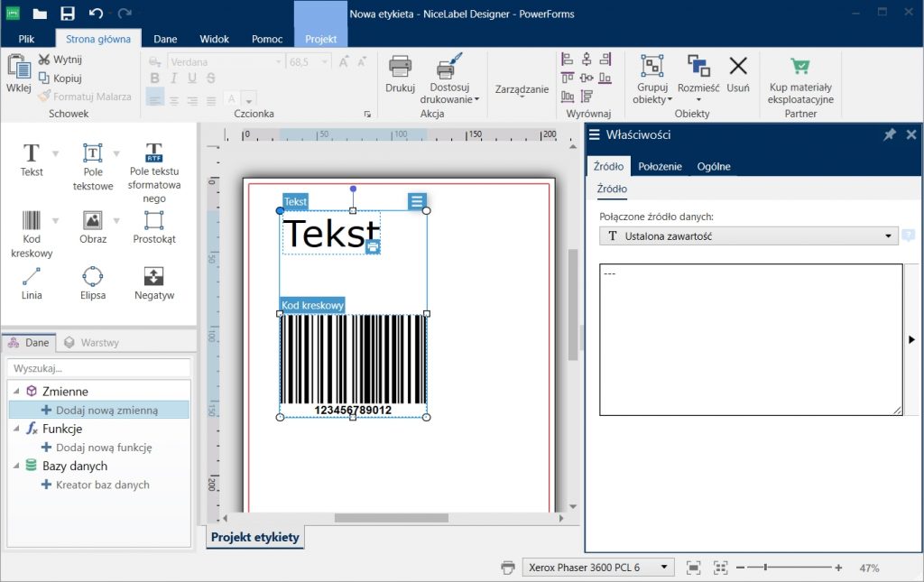Screen dimensions: 924x582
Task: Open the Zarządzanie dropdown
Action: tap(522, 89)
